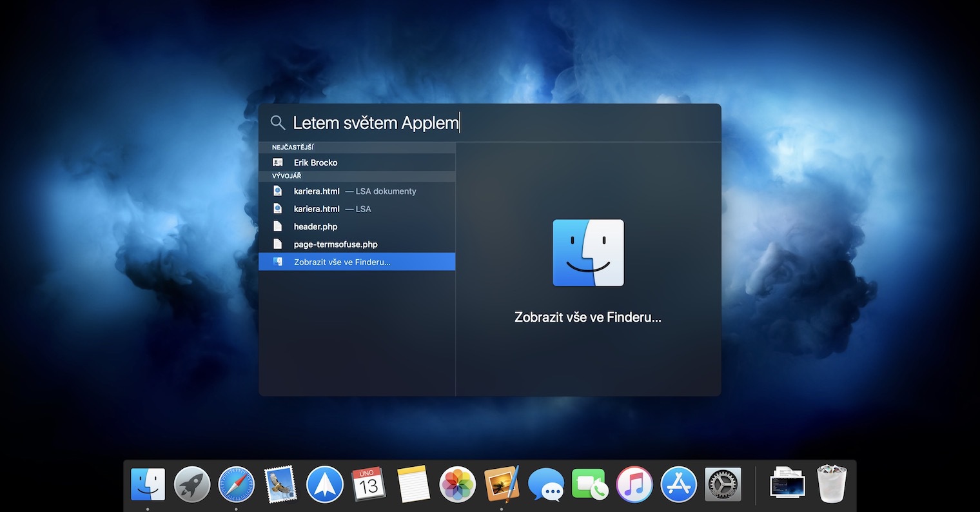
Task: Click the Spotlight search field text
Action: 376,123
